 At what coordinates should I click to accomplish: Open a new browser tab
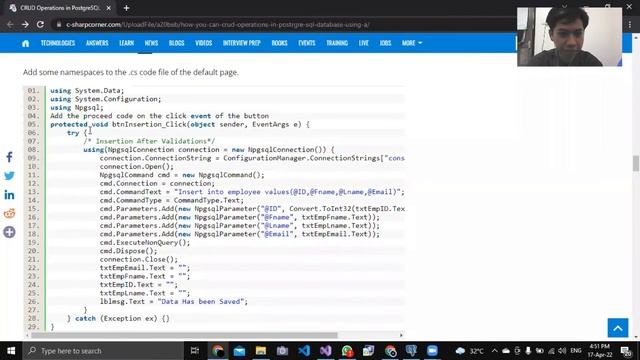click(127, 8)
